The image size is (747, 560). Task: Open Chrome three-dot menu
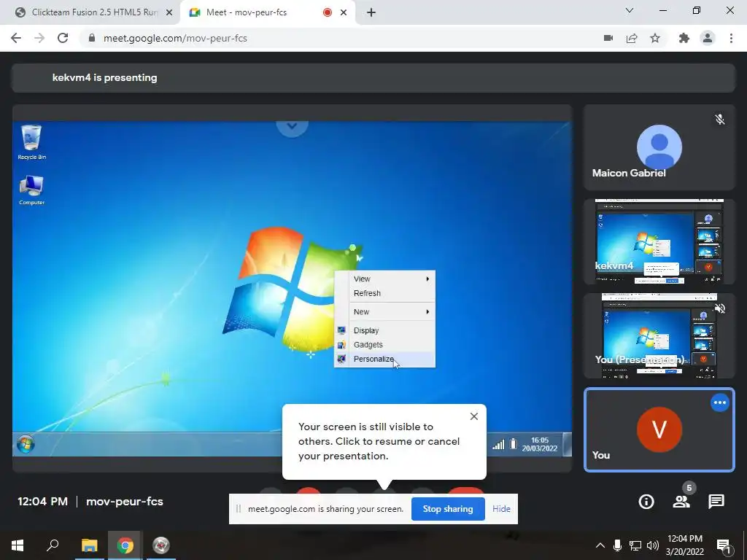731,38
